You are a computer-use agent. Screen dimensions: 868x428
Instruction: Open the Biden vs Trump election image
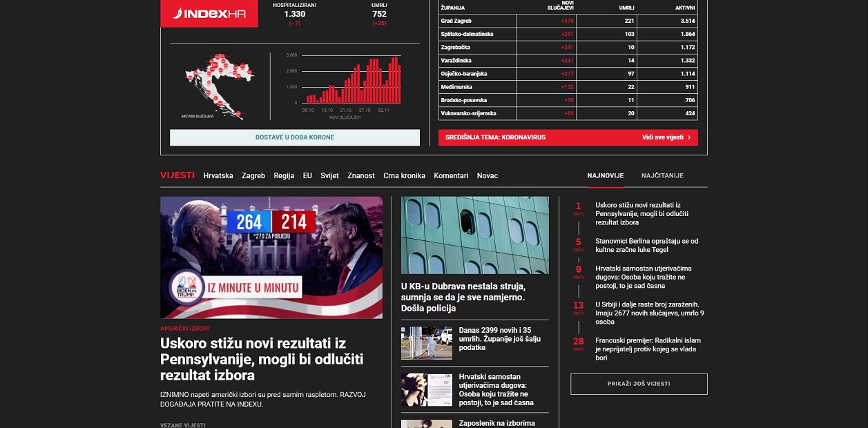point(271,257)
